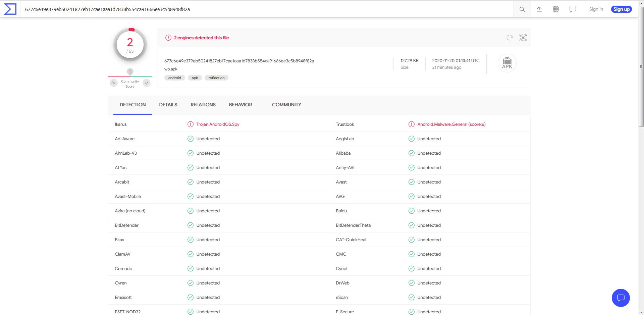Open the upload file icon
Screen dimensions: 644x315
coord(539,9)
